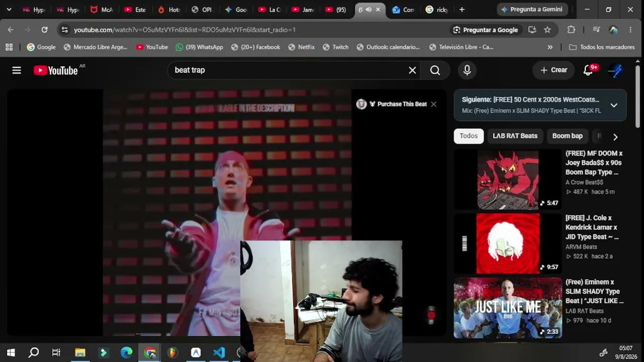Start voice search with the microphone
Image resolution: width=644 pixels, height=362 pixels.
pos(467,70)
